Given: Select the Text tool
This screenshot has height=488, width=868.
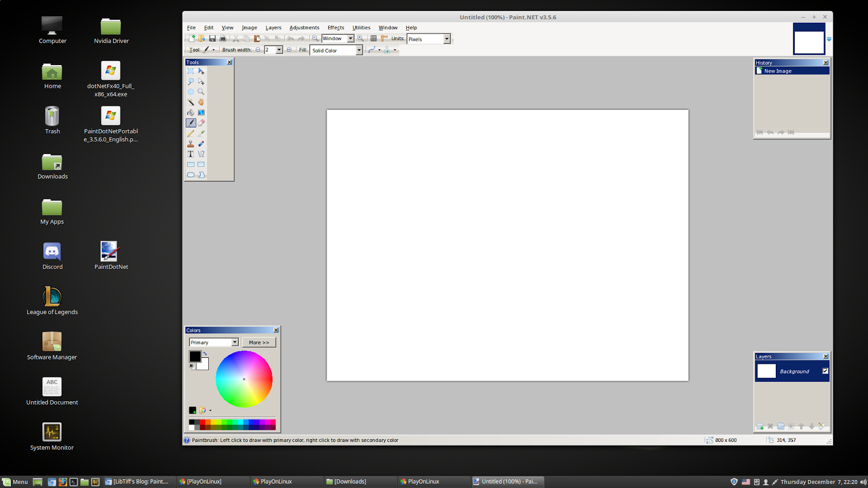Looking at the screenshot, I should tap(190, 154).
